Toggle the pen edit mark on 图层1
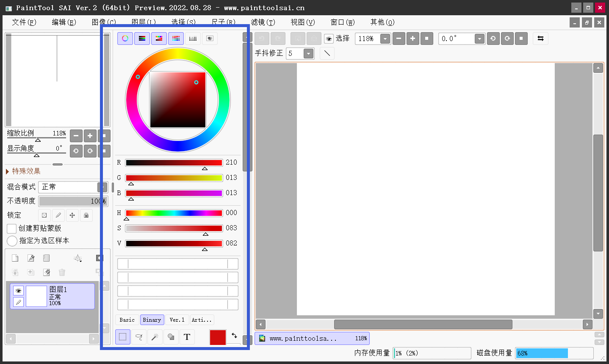Screen dimensions: 609x364 click(x=18, y=302)
